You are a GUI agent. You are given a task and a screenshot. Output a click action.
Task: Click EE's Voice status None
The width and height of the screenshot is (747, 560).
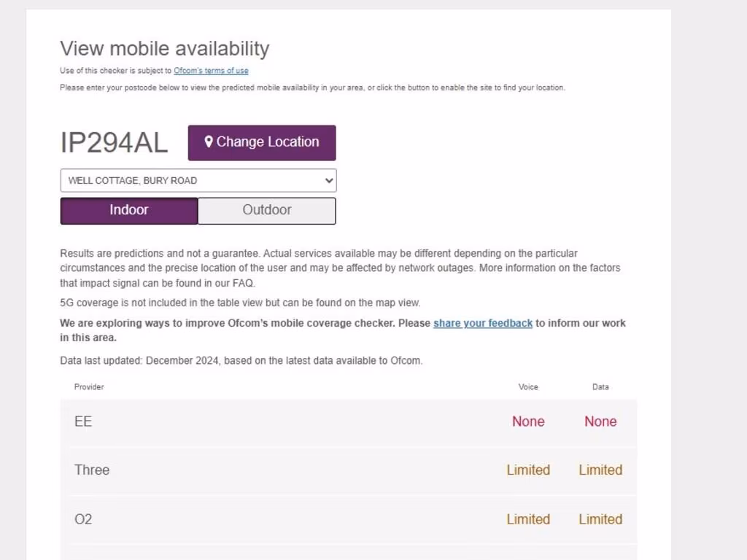[528, 421]
